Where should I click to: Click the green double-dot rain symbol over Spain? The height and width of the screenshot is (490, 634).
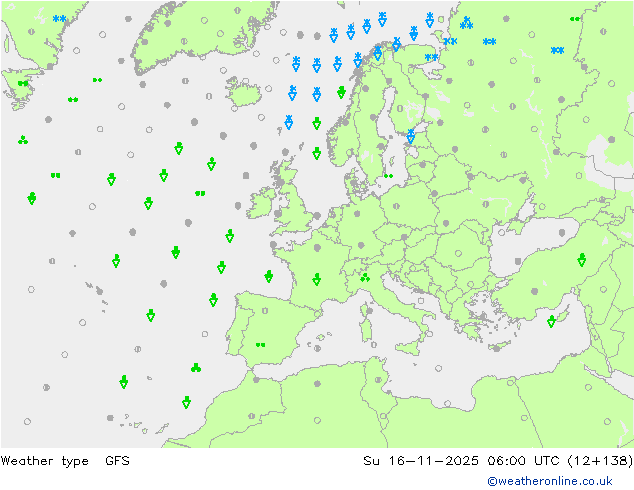click(x=260, y=345)
